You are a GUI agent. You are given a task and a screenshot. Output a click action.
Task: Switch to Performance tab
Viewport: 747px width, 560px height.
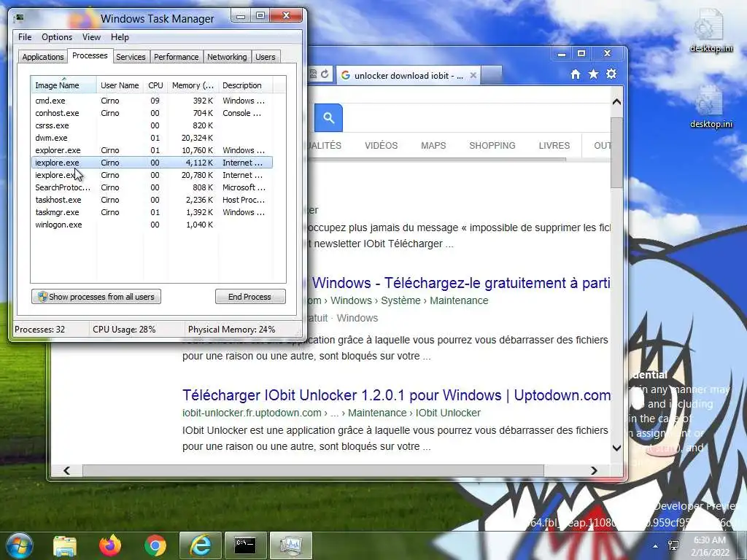[176, 57]
